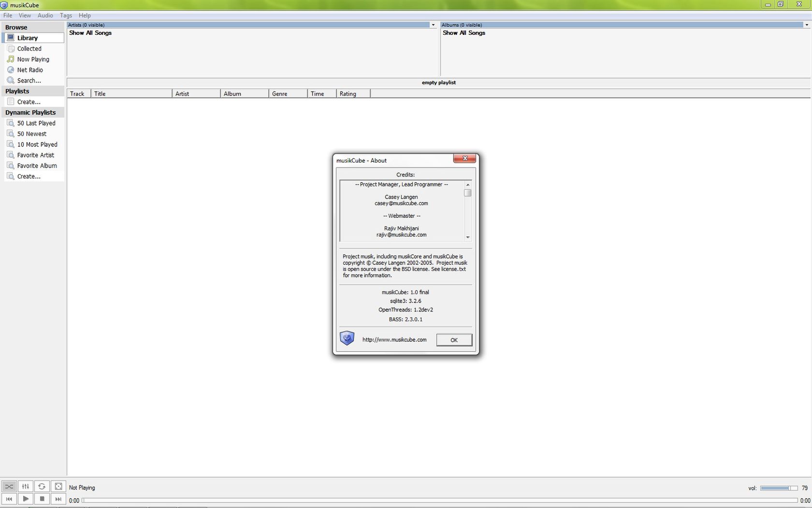Open the Help menu

pyautogui.click(x=85, y=15)
